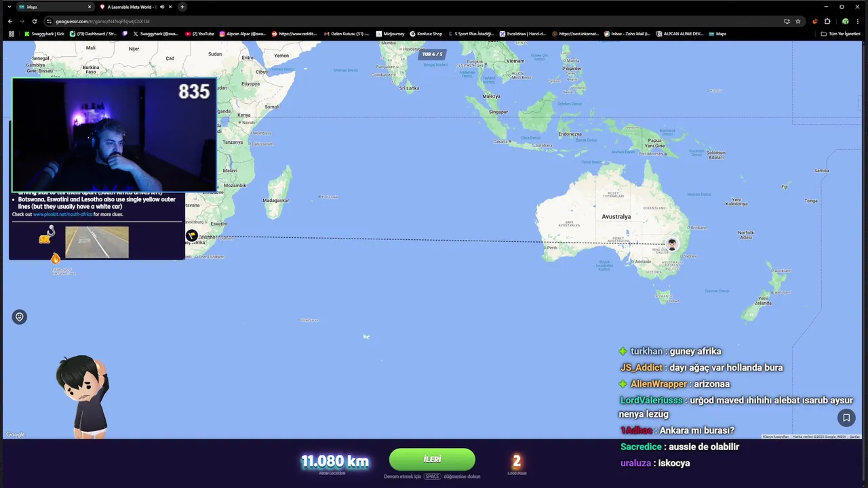Click the correct-location flag marker on South Africa
This screenshot has width=868, height=488.
[x=192, y=235]
